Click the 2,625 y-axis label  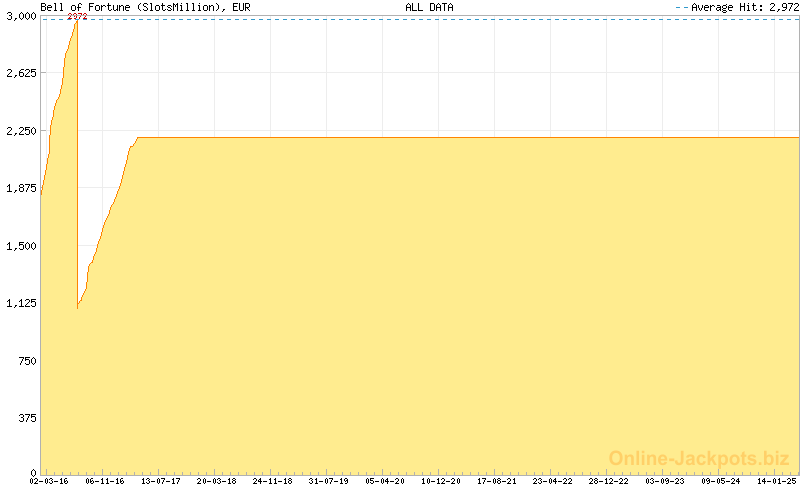[20, 73]
